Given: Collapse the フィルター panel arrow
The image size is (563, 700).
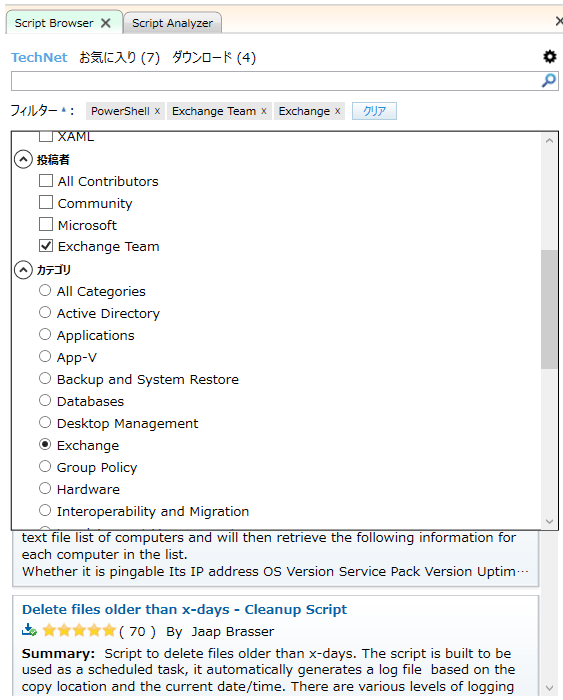Looking at the screenshot, I should click(x=63, y=109).
